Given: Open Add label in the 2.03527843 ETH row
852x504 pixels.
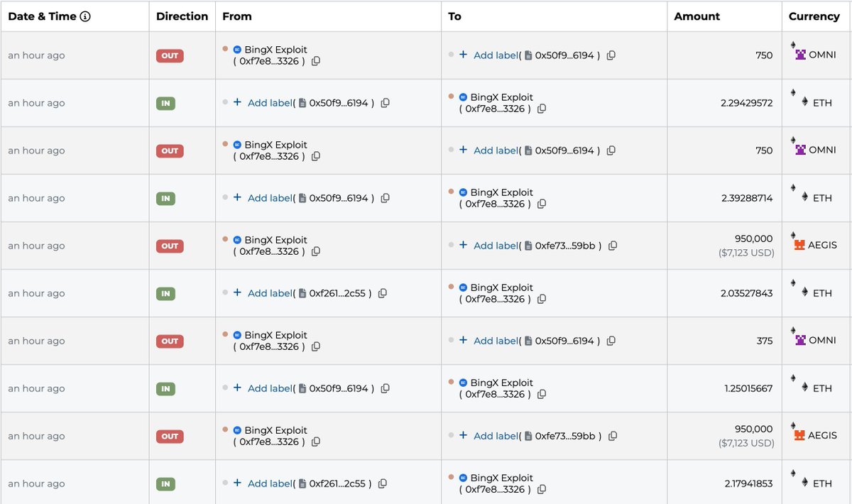Looking at the screenshot, I should 270,293.
